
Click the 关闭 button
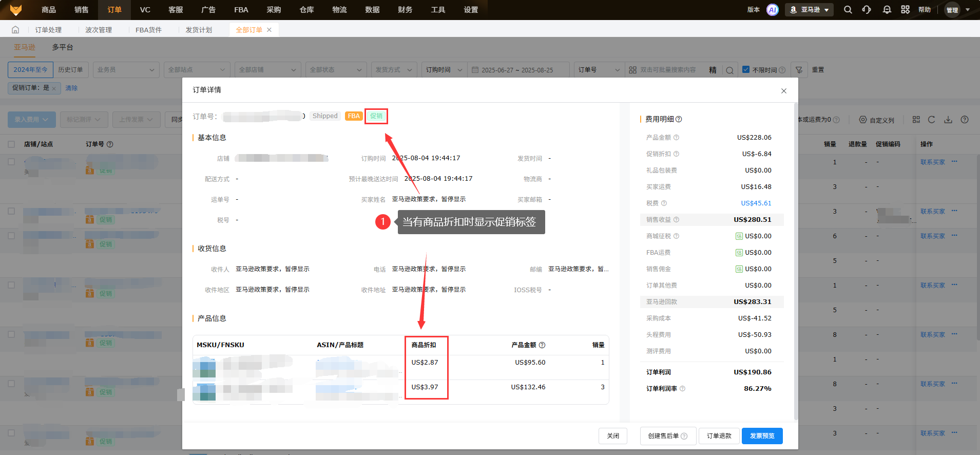[613, 436]
